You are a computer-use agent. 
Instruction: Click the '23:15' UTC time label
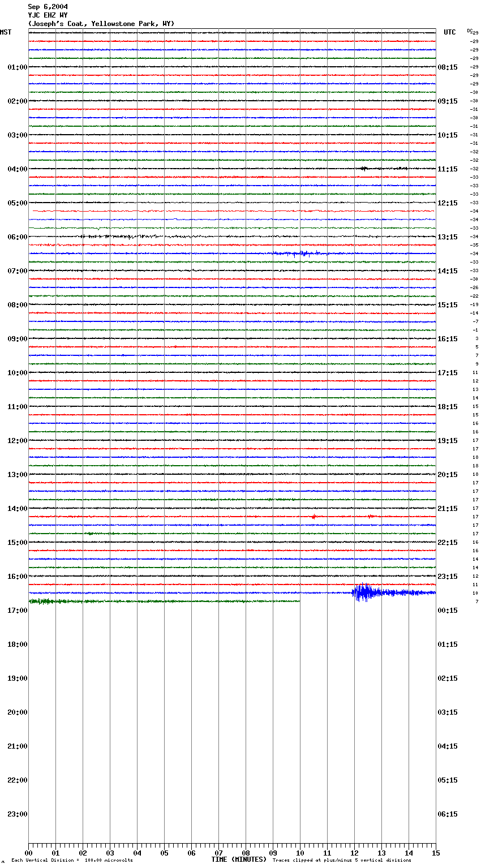click(448, 577)
